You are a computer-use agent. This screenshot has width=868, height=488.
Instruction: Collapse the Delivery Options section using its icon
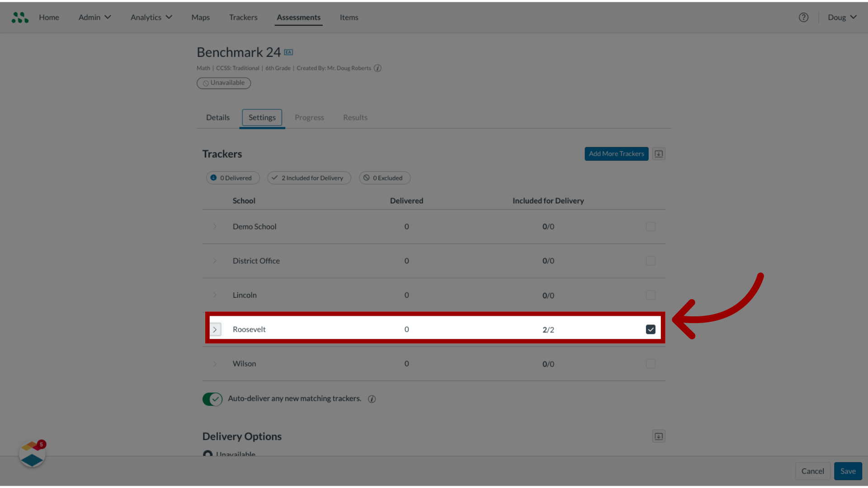659,436
